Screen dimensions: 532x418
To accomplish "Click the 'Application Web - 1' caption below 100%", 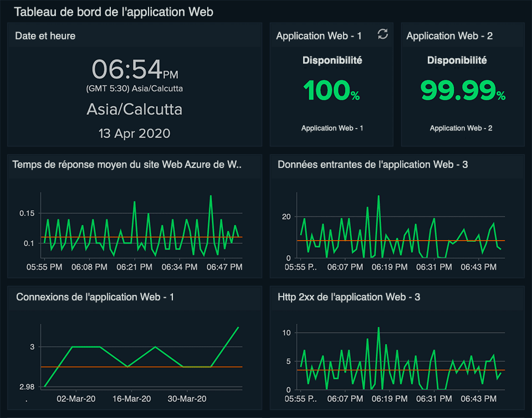I will tap(332, 128).
